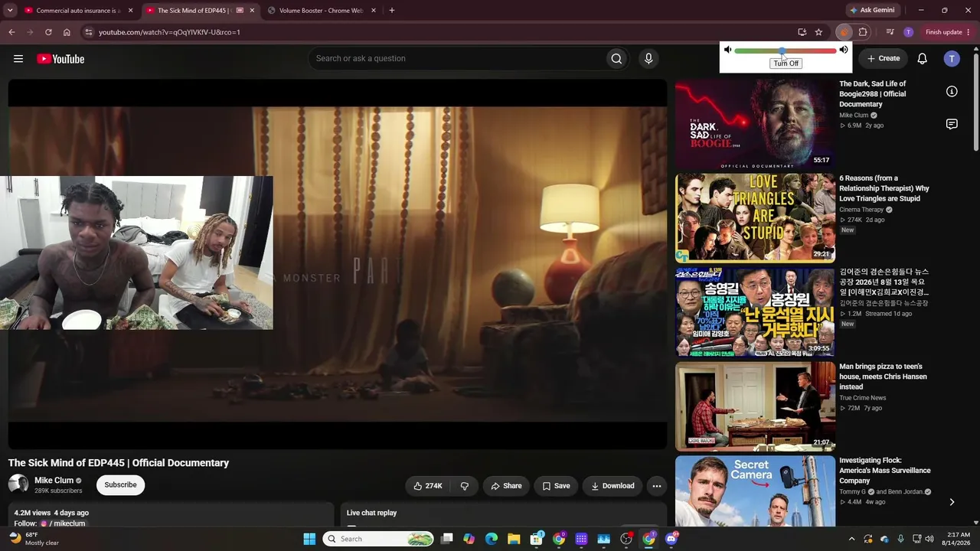Open the browser home page
This screenshot has width=980, height=551.
coord(67,32)
